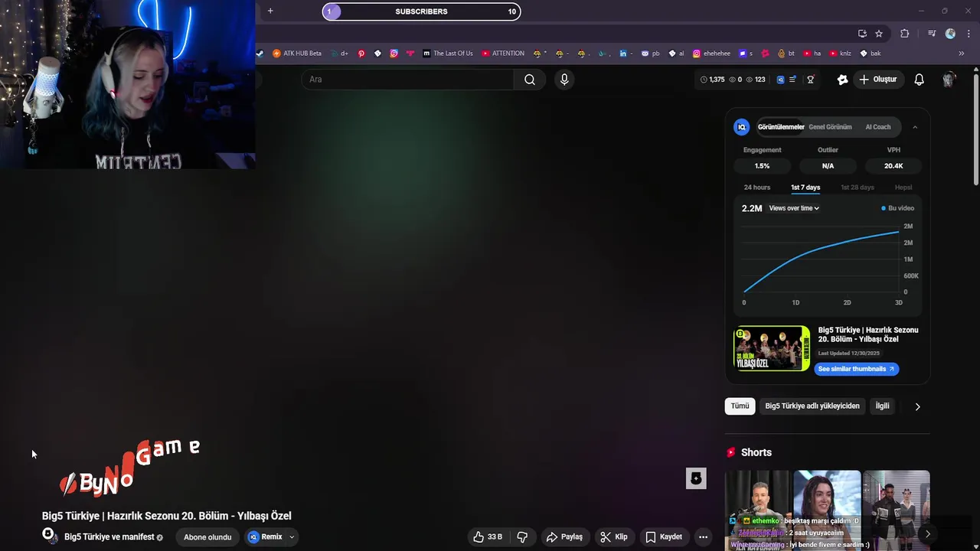Click the vidIQ icon next to Oluştur

842,80
